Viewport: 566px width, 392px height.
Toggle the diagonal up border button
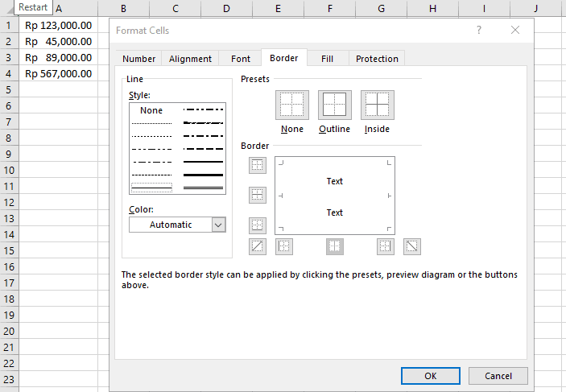[258, 246]
